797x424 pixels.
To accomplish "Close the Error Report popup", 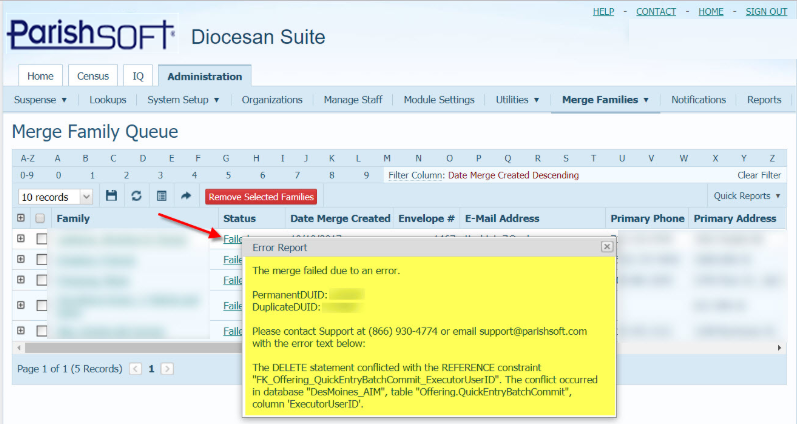I will coord(607,247).
